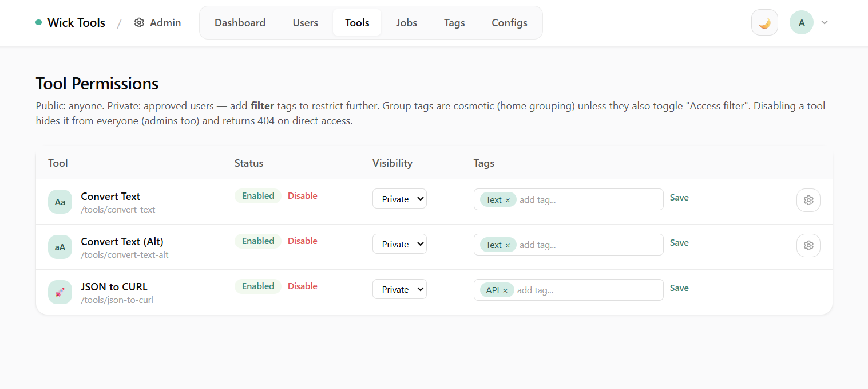Open row settings for Convert Text (Alt)
The height and width of the screenshot is (389, 868).
(808, 245)
